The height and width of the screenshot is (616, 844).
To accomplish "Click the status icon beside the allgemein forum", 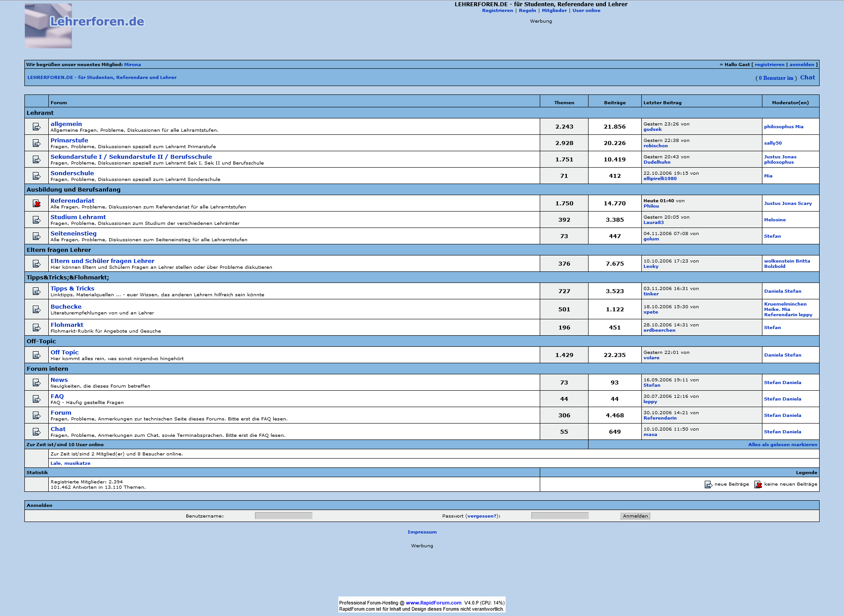I will (x=36, y=127).
